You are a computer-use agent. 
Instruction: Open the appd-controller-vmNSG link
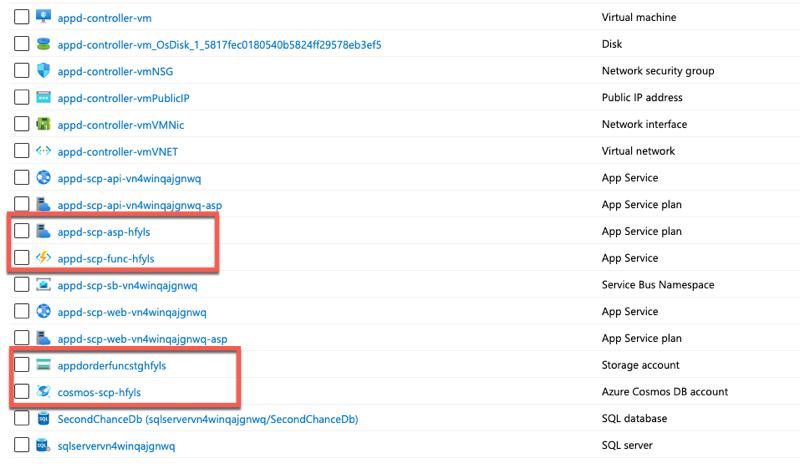point(115,71)
